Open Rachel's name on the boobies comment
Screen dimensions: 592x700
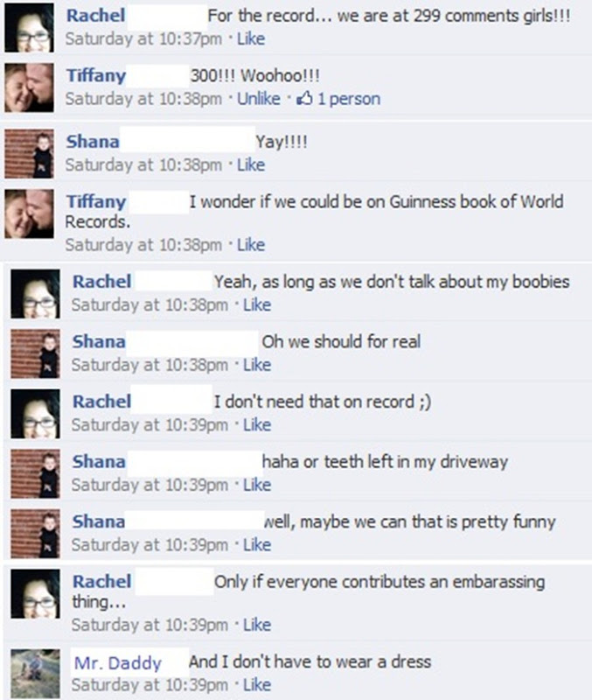click(102, 282)
